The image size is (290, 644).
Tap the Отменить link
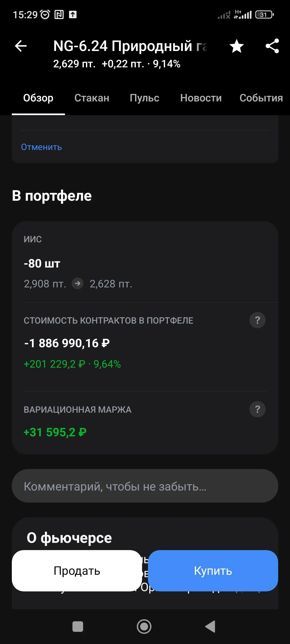(42, 147)
